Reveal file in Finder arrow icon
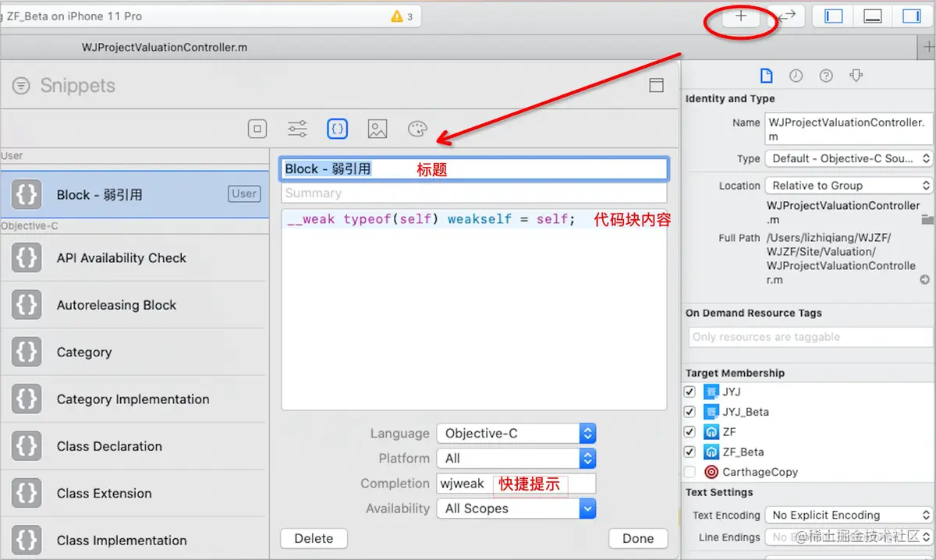 (925, 280)
